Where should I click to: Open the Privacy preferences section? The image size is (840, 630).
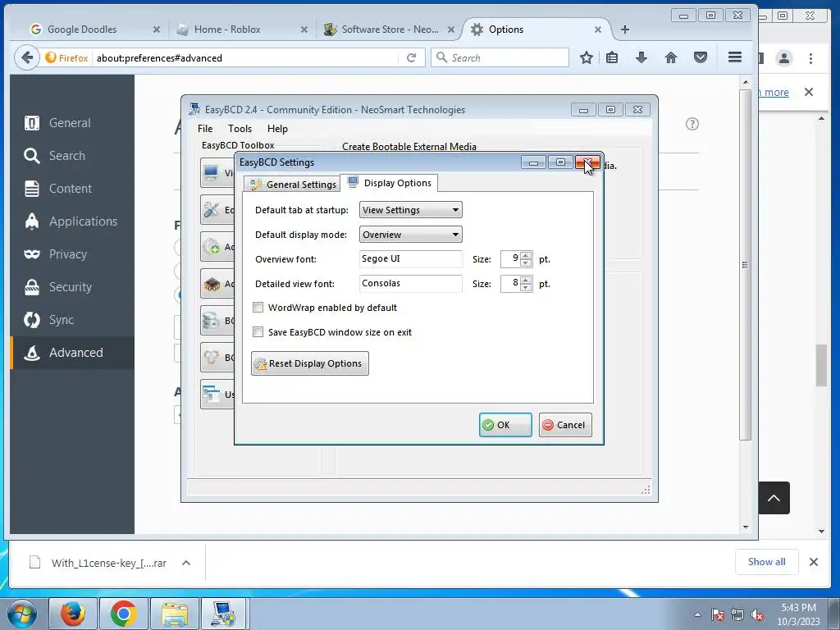pos(72,254)
